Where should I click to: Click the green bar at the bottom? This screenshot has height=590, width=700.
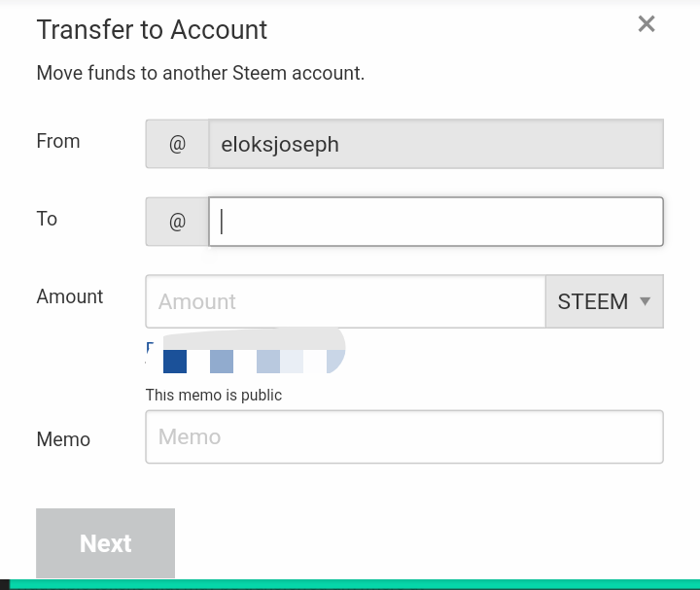coord(350,584)
